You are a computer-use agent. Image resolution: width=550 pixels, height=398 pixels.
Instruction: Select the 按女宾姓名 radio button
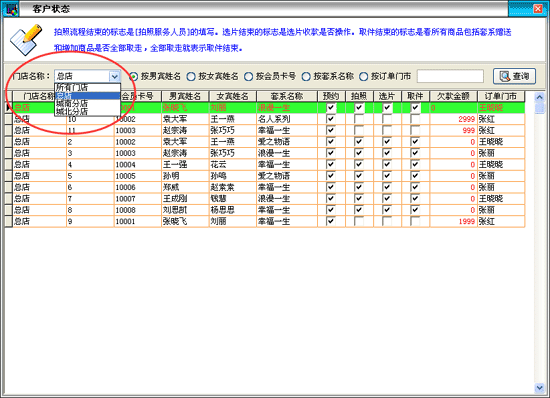(x=191, y=76)
